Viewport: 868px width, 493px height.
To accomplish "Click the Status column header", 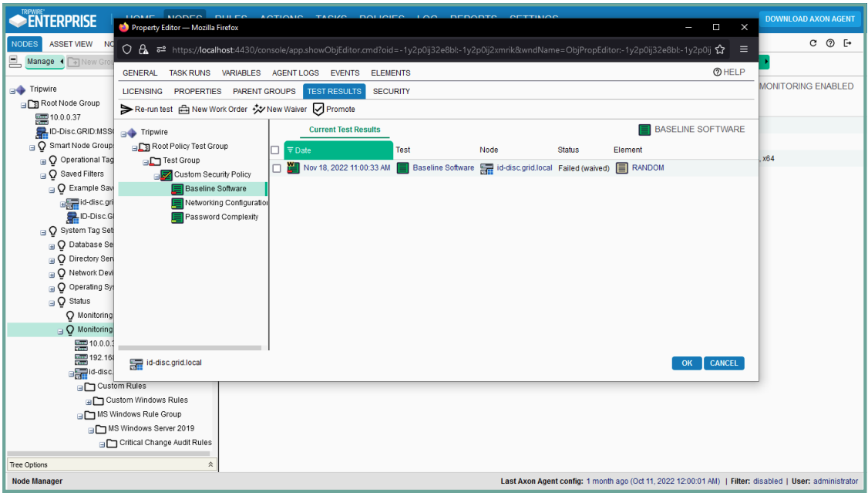I will click(x=568, y=150).
